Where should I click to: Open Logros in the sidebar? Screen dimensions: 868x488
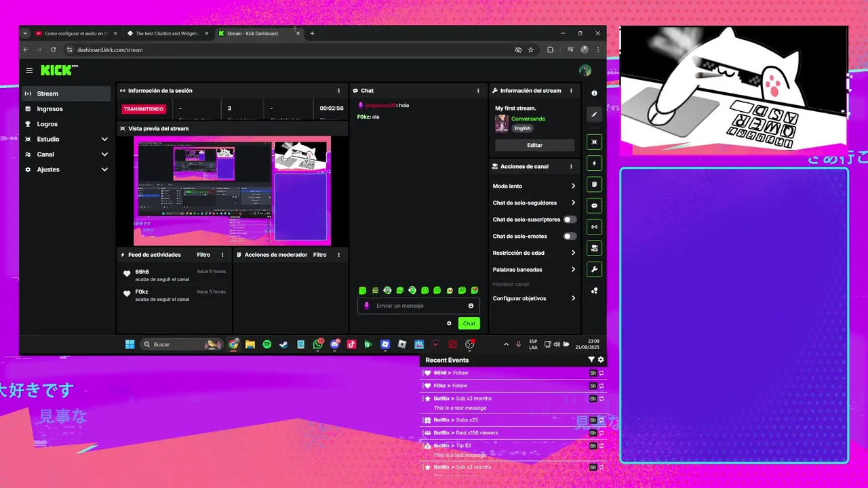66,124
